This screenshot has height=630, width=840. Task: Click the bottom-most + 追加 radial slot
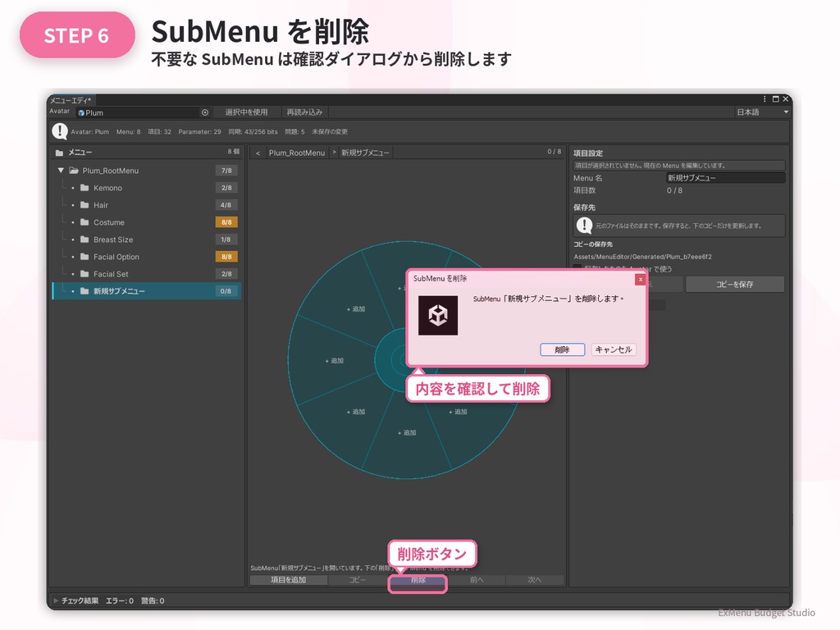coord(407,432)
